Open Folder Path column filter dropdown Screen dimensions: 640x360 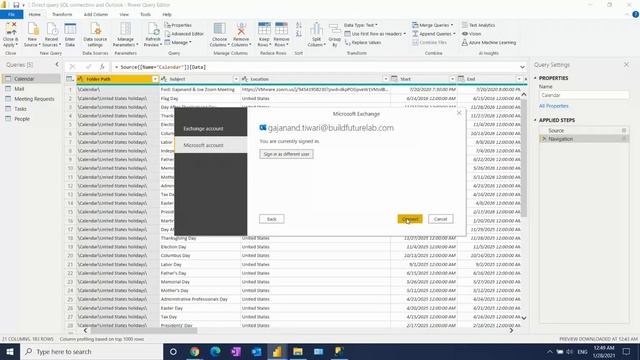point(155,79)
